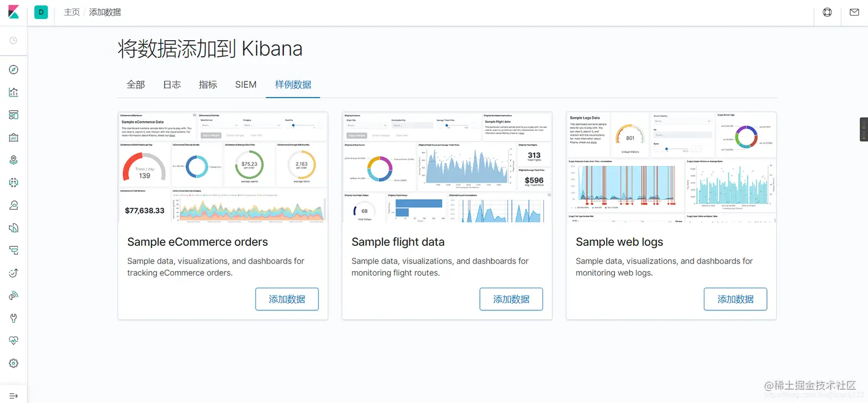The height and width of the screenshot is (403, 868).
Task: Switch to the SIEM tab
Action: coord(246,84)
